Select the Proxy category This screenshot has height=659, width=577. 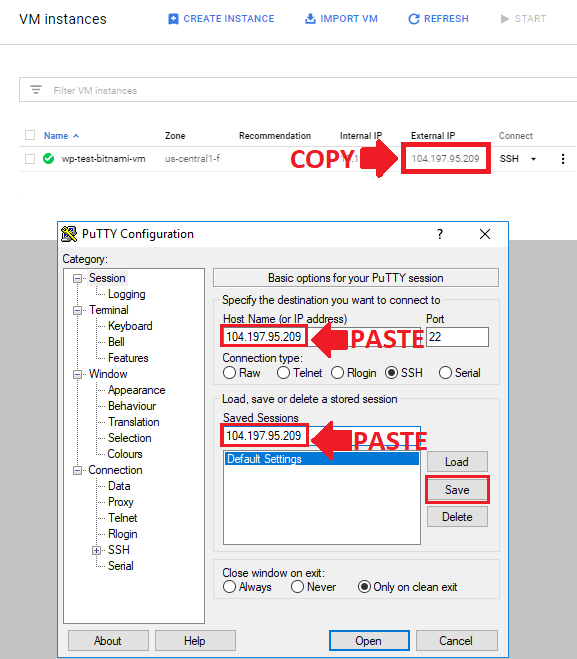tap(121, 502)
